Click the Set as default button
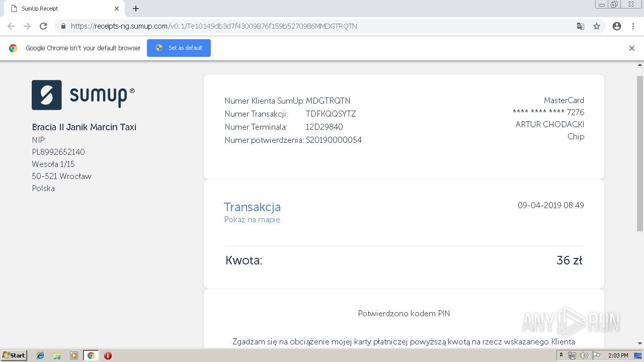 (x=179, y=48)
